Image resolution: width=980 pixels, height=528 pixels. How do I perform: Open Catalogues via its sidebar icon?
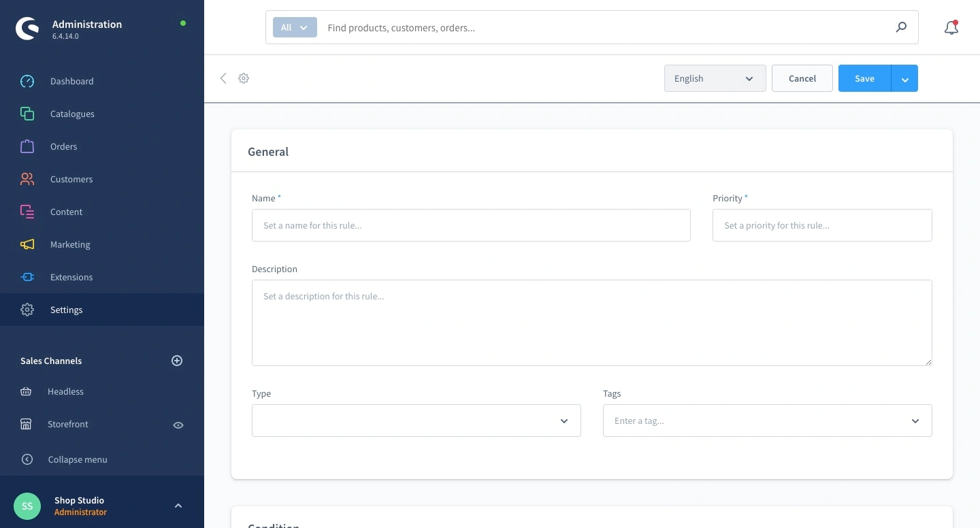27,114
